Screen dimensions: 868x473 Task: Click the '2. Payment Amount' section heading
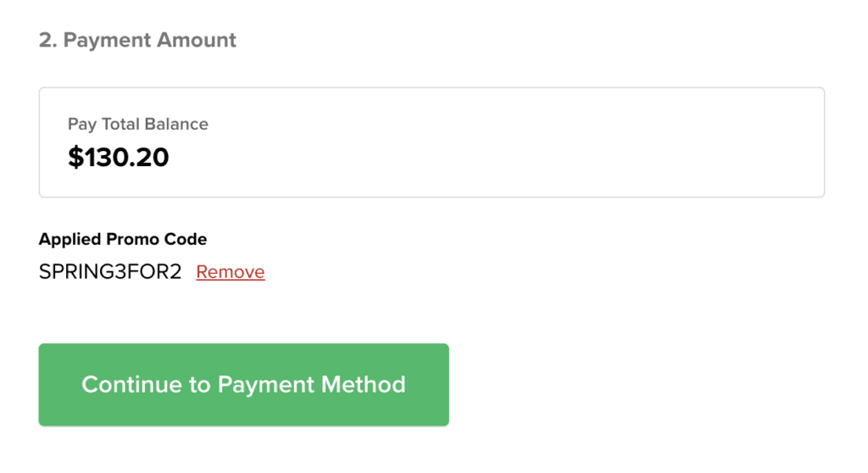[x=137, y=40]
